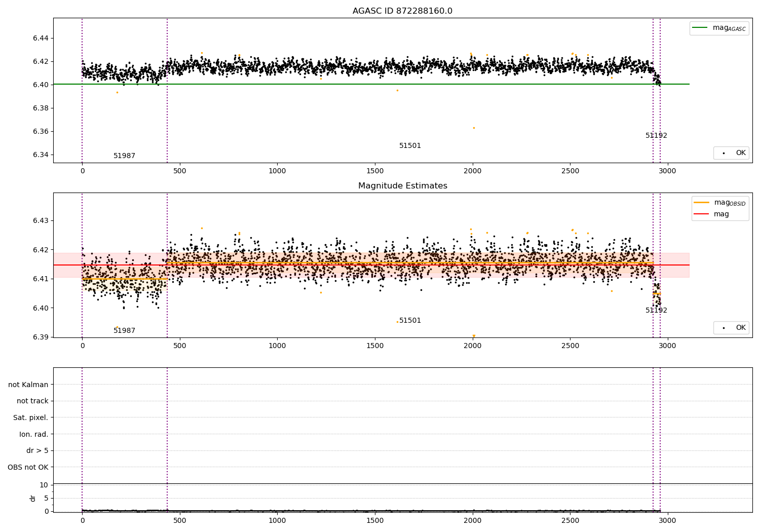
Task: Click the 1500 x-tick under Magnitude Estimates plot
Action: pyautogui.click(x=375, y=346)
